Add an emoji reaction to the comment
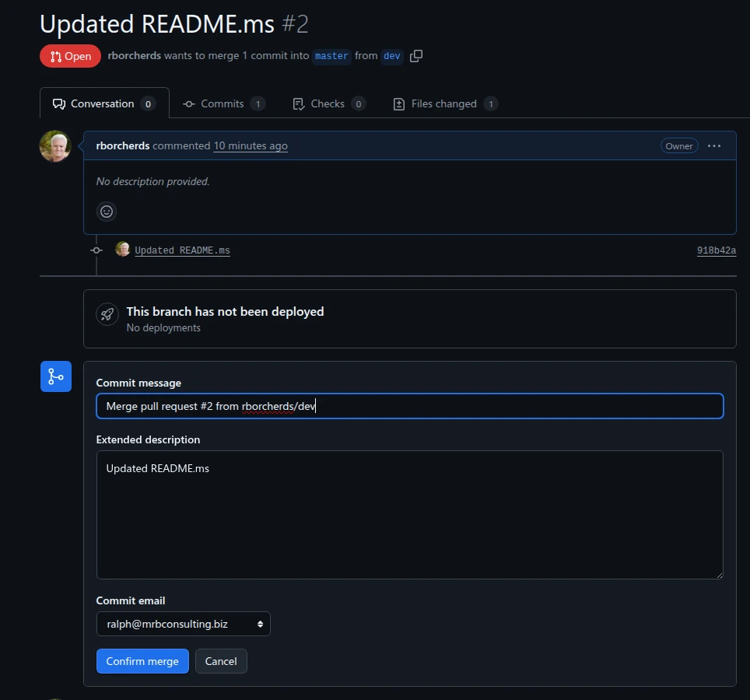750x700 pixels. click(107, 212)
